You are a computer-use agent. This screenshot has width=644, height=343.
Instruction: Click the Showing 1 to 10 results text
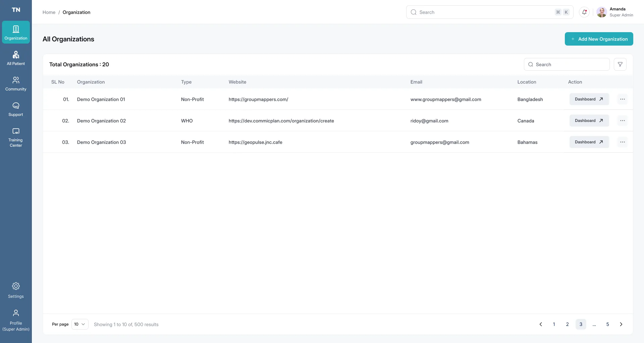coord(126,325)
